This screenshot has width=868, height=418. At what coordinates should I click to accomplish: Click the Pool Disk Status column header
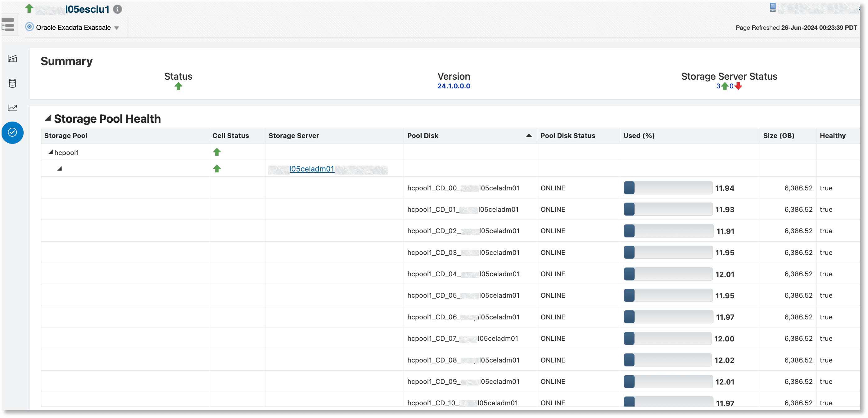coord(567,136)
